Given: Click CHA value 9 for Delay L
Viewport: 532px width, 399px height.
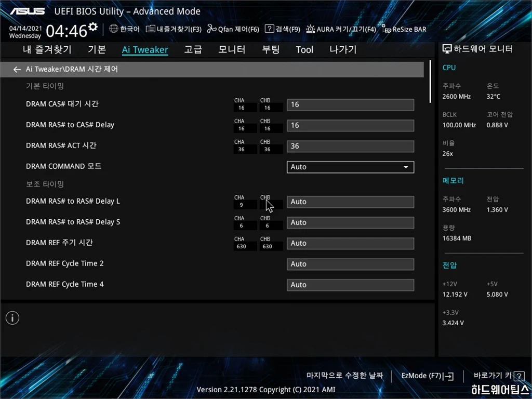Looking at the screenshot, I should [242, 205].
